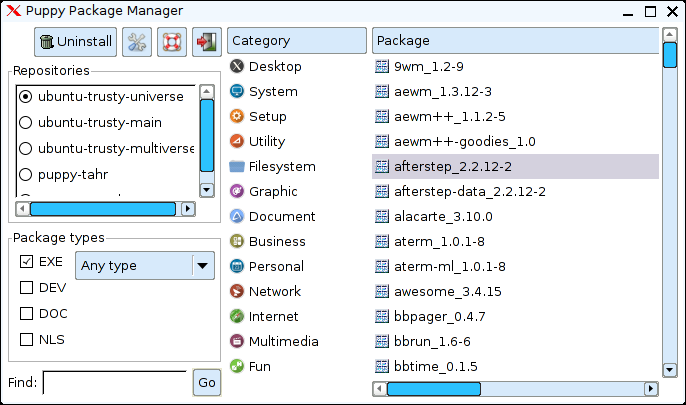Uncheck the EXE package type
686x405 pixels.
point(26,262)
